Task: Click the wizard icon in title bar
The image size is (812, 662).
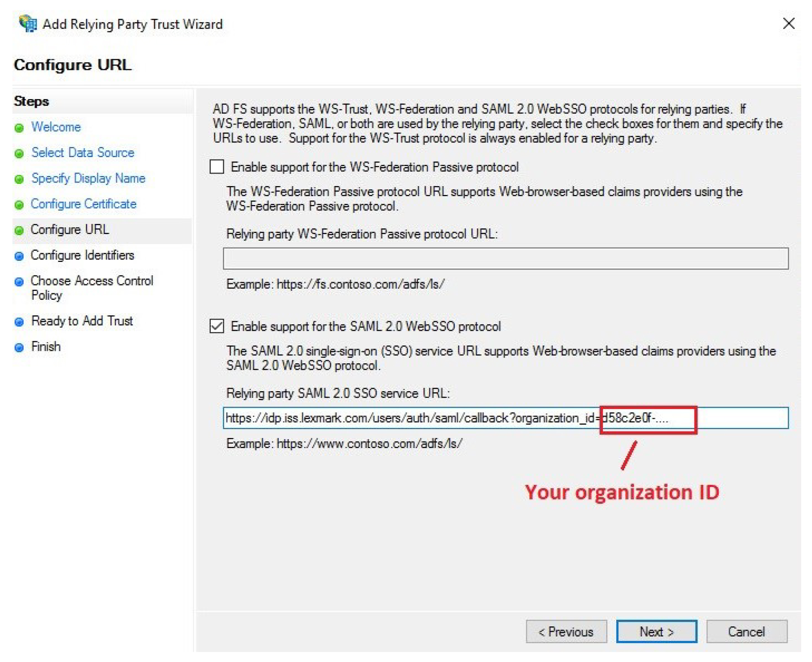Action: point(28,24)
